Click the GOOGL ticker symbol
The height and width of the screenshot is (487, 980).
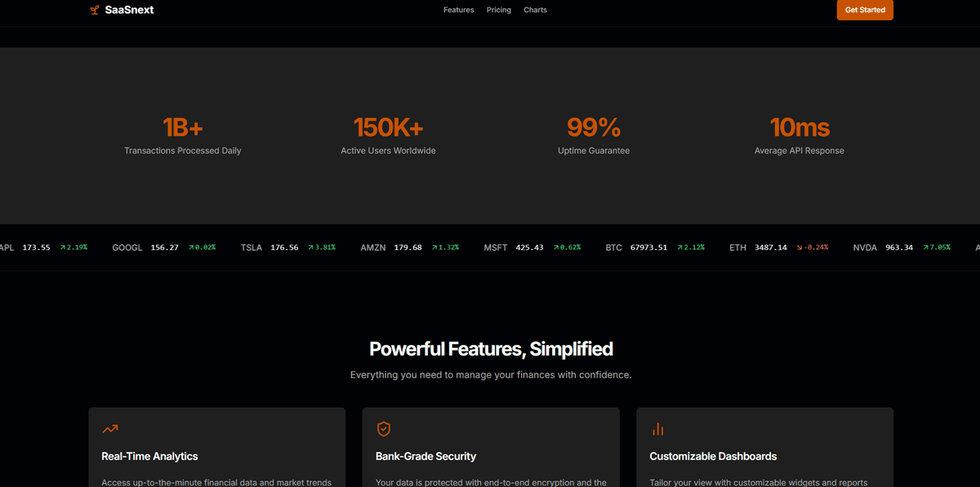pos(127,248)
